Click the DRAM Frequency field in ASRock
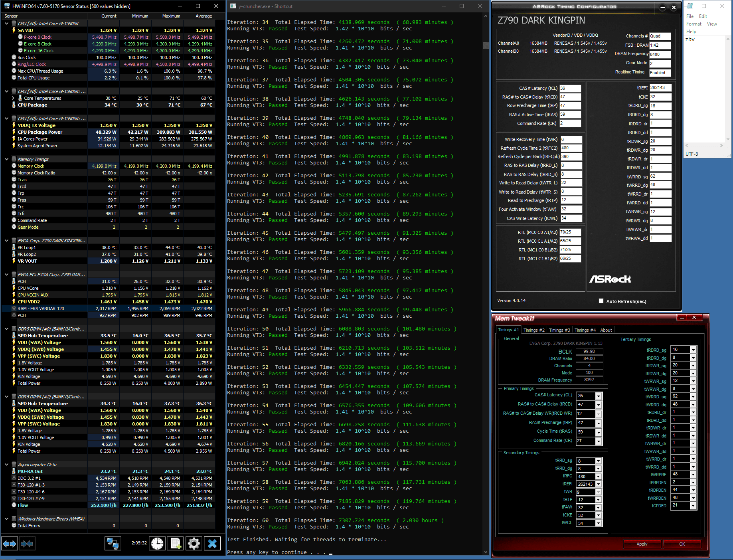 coord(660,54)
